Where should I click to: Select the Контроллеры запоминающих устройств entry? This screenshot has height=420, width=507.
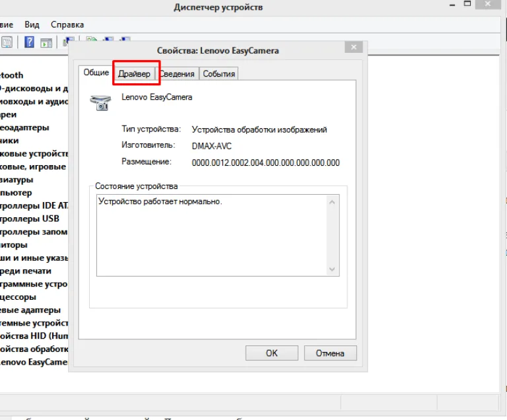[34, 232]
